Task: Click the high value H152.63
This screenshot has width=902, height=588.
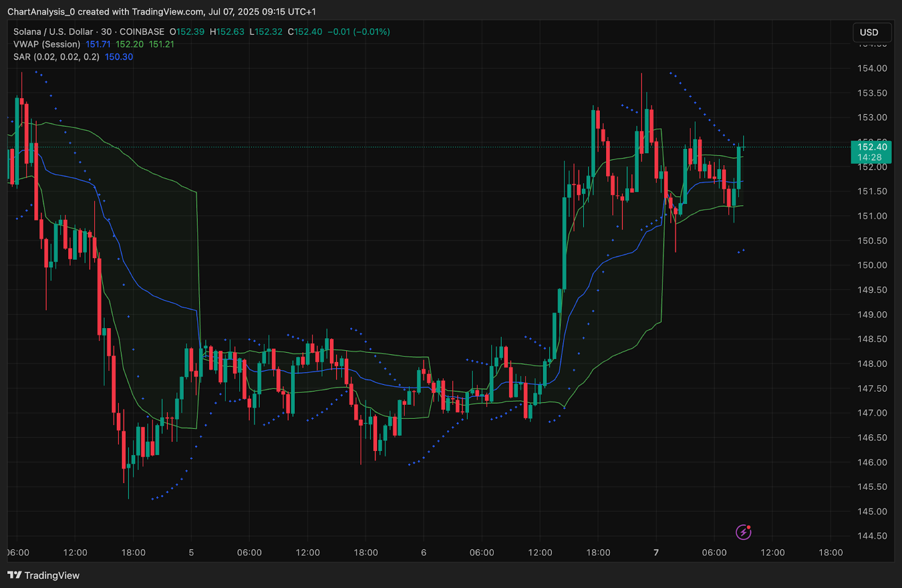Action: (x=227, y=32)
